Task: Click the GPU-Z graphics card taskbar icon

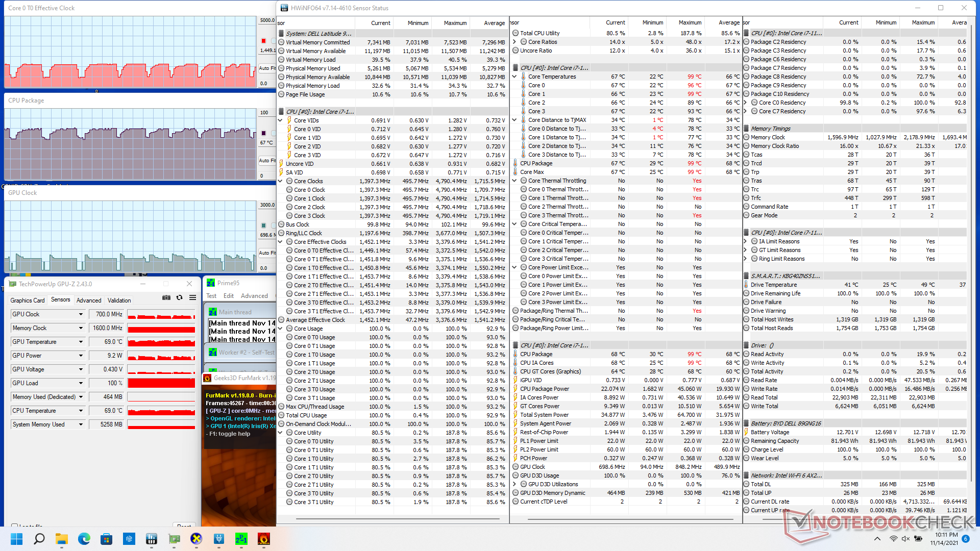Action: (x=174, y=539)
